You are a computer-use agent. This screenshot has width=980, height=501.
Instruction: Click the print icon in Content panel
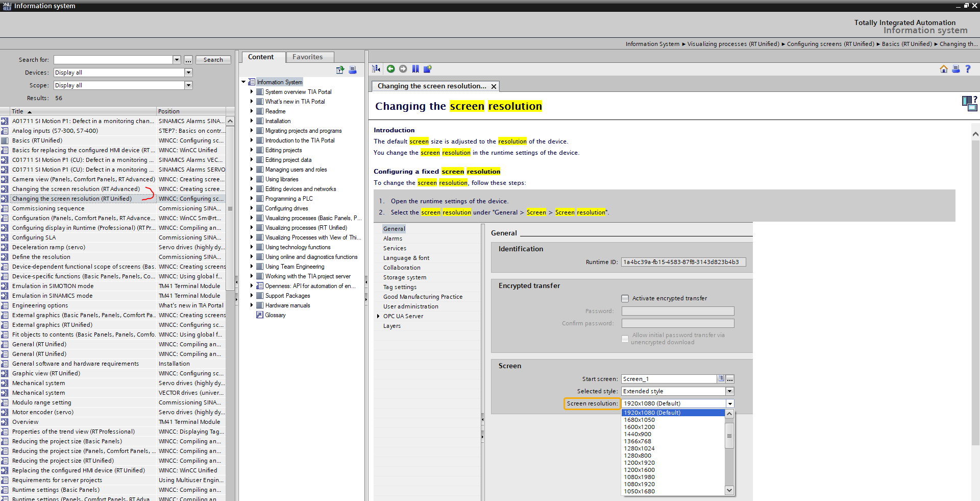tap(353, 70)
